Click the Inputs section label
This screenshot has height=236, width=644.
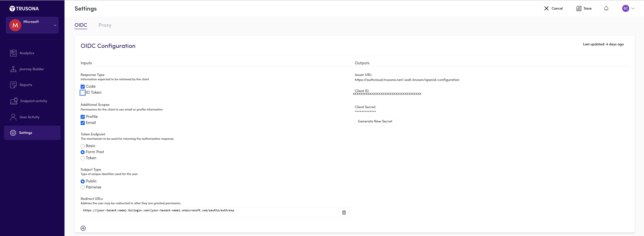click(86, 63)
